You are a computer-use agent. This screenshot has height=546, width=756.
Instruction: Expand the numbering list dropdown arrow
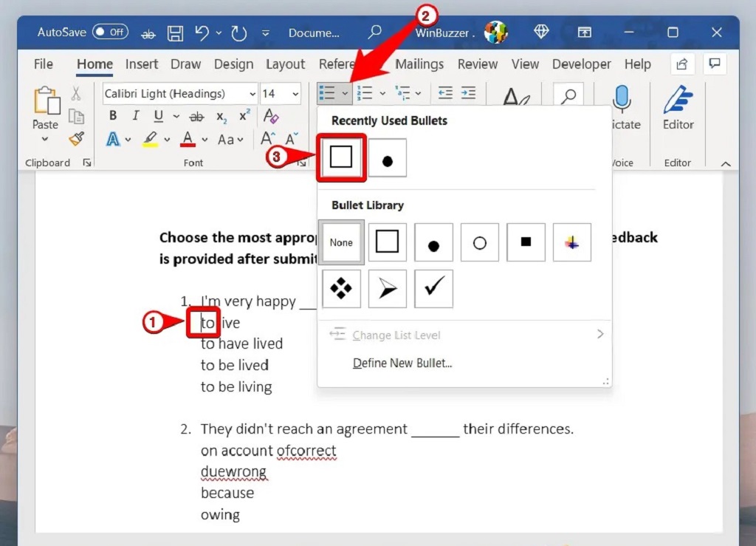coord(382,94)
